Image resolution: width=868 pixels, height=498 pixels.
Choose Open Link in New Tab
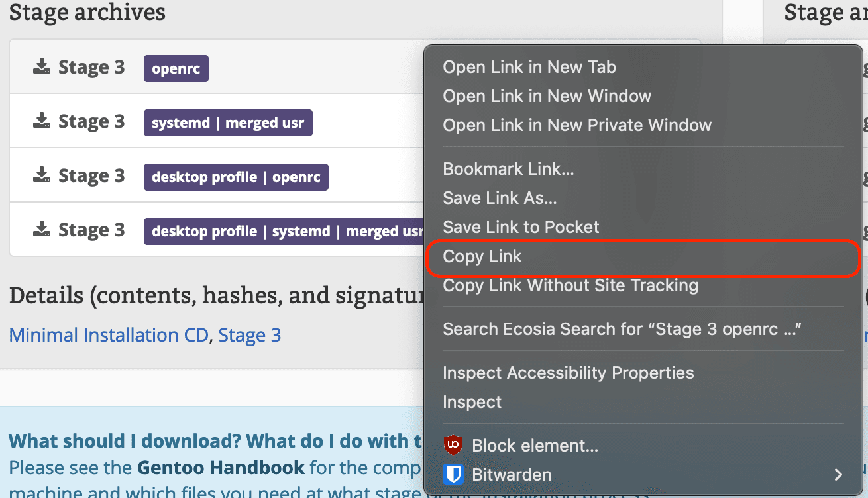[529, 67]
